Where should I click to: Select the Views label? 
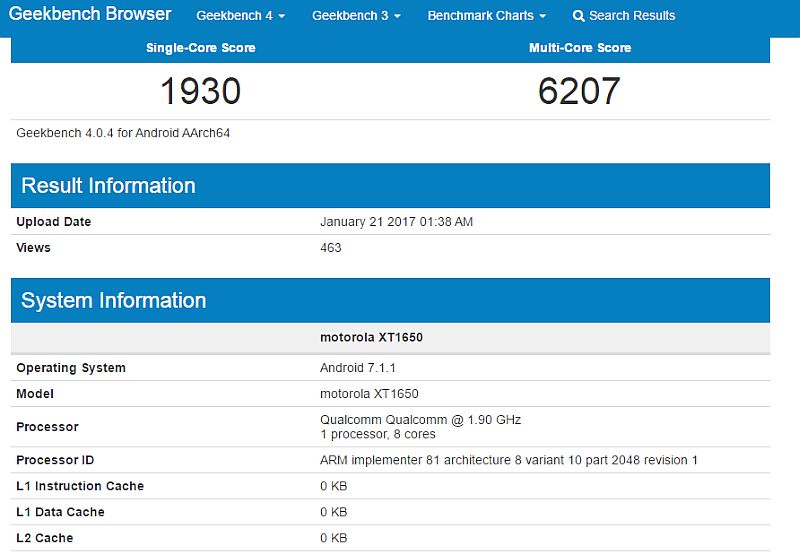pyautogui.click(x=33, y=248)
